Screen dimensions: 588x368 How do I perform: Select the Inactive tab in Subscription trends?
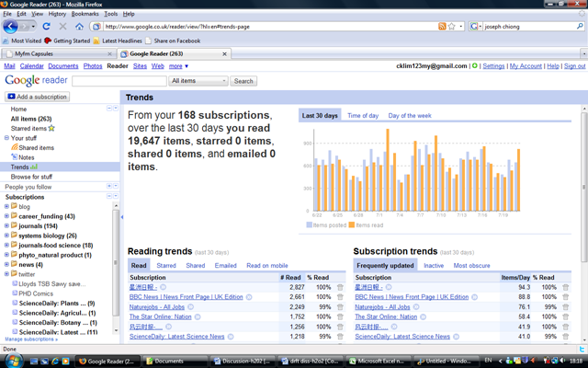pos(434,266)
